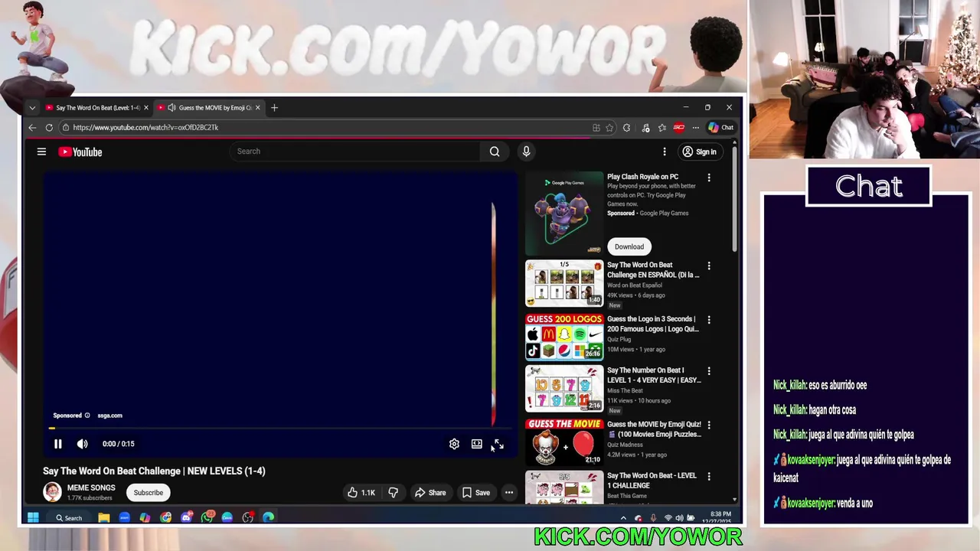Open options for Guess the MOVIE by Emoji video

(x=709, y=425)
